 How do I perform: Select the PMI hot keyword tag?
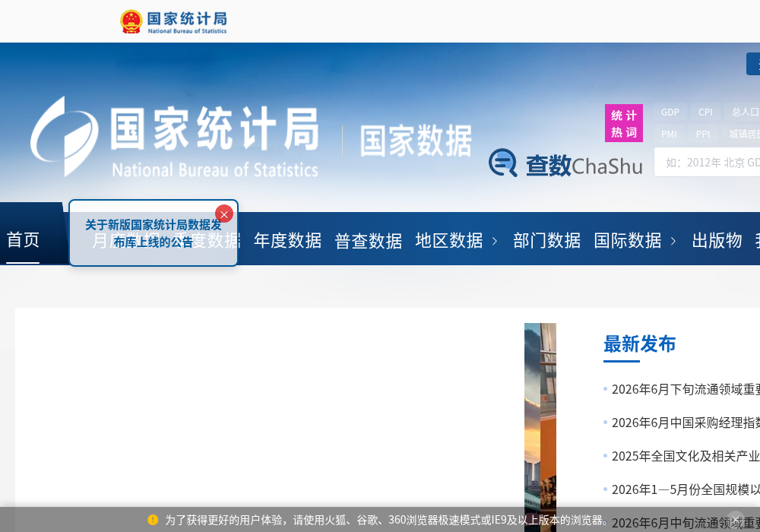(669, 134)
